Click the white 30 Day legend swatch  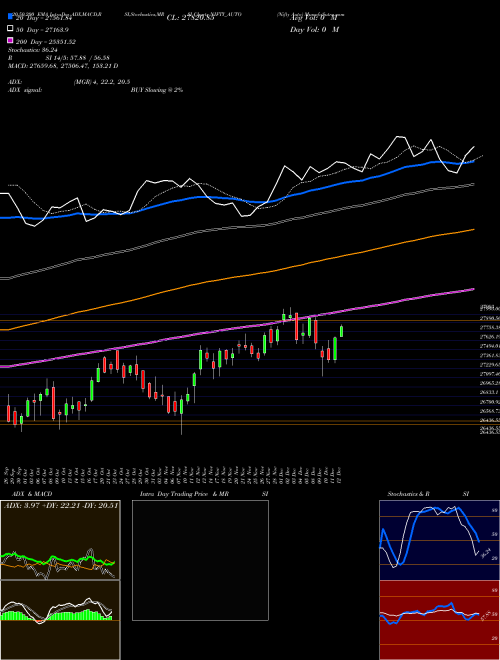pos(10,29)
